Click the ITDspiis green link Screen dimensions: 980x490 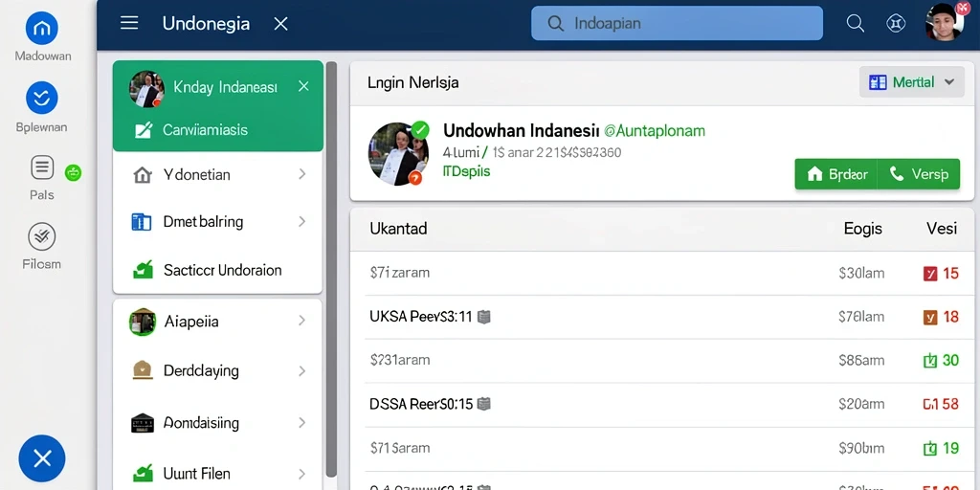(466, 171)
